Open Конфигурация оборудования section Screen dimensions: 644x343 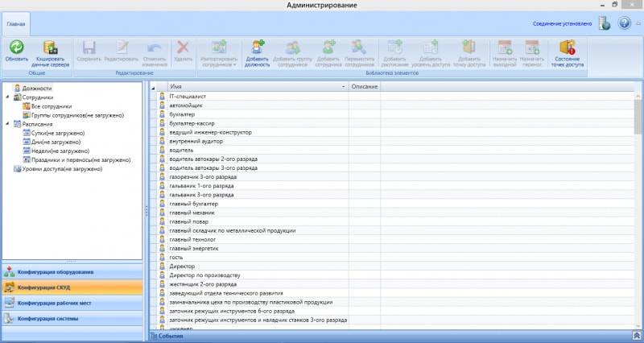pos(72,271)
